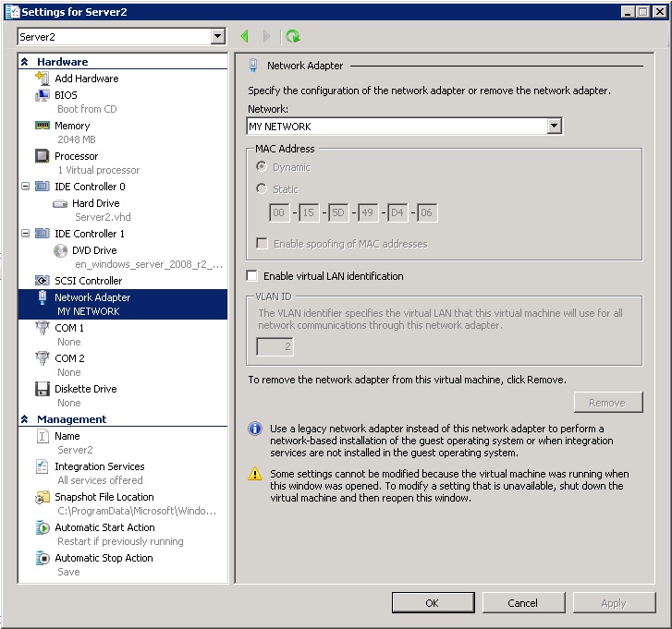Select the Static MAC address radio button
Viewport: 672px width, 629px height.
[262, 188]
